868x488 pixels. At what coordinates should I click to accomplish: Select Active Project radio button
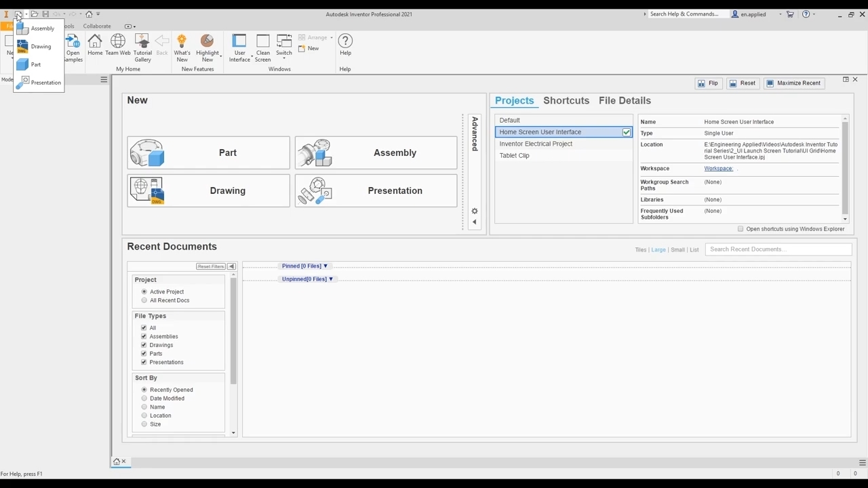coord(144,291)
